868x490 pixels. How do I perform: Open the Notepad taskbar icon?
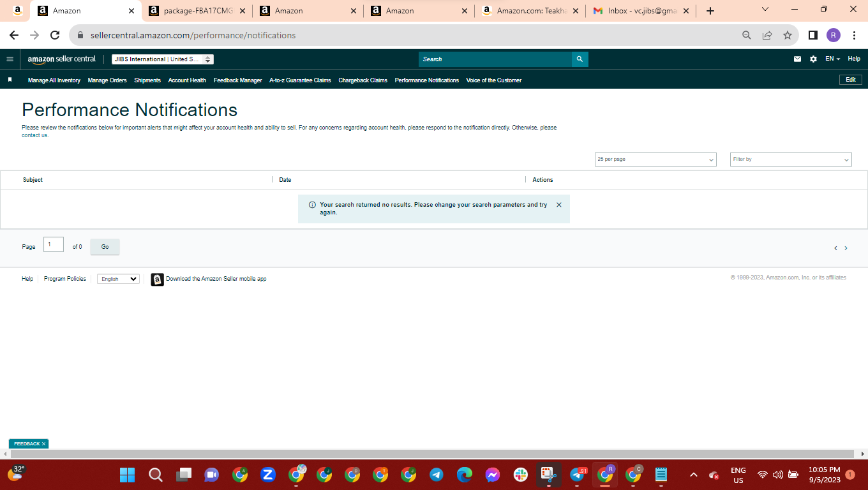661,475
